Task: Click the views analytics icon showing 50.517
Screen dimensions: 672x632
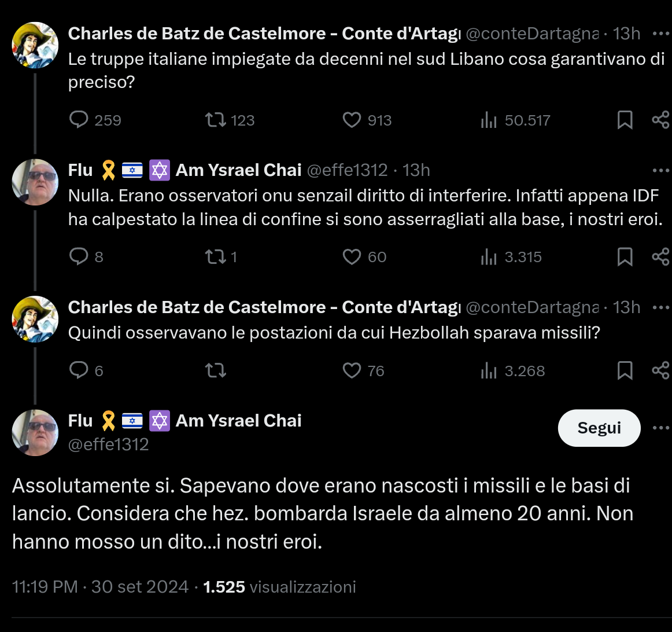Action: 490,120
